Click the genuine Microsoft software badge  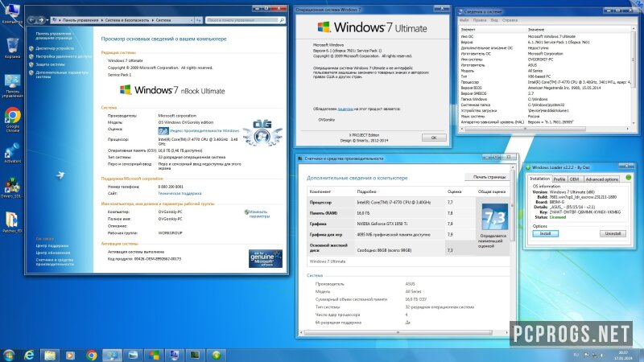(x=266, y=258)
